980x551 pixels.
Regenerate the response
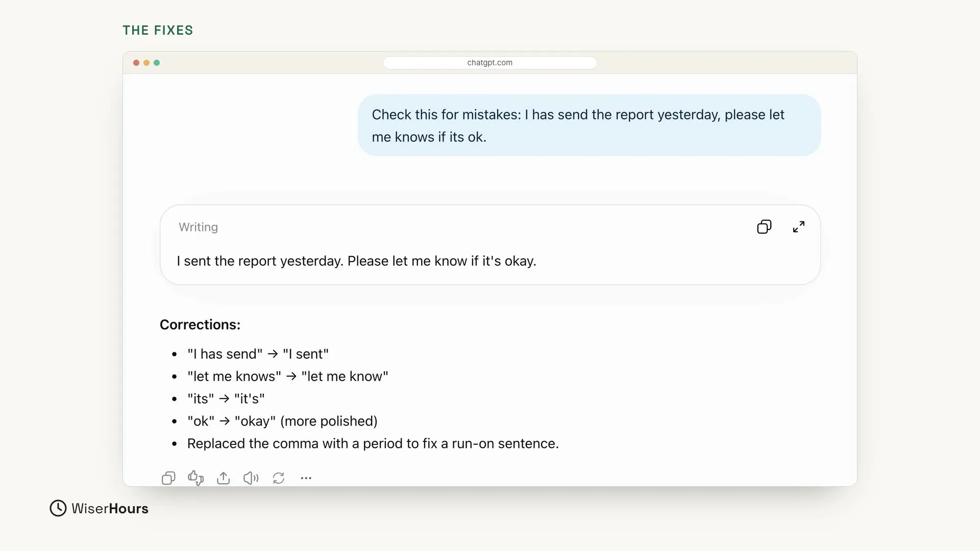pyautogui.click(x=279, y=478)
